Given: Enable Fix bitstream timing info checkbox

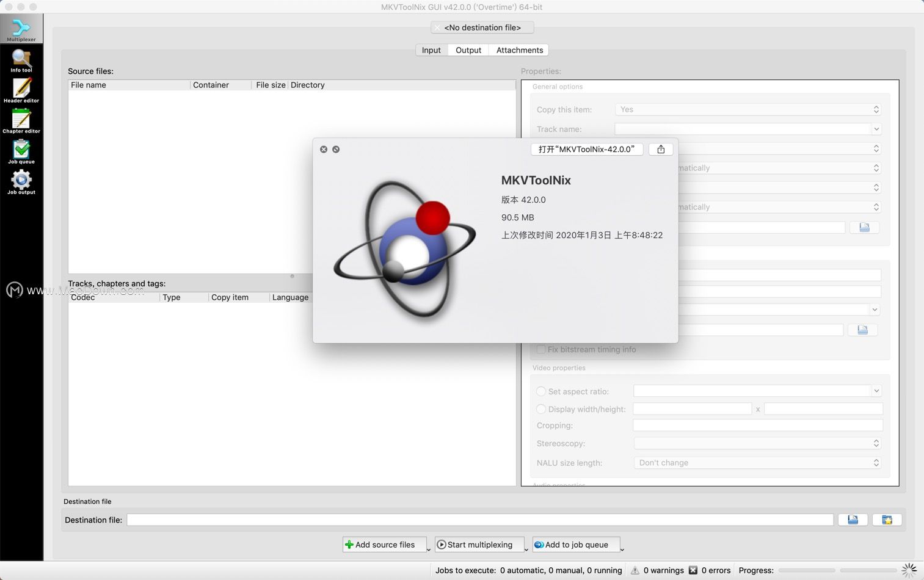Looking at the screenshot, I should [540, 349].
